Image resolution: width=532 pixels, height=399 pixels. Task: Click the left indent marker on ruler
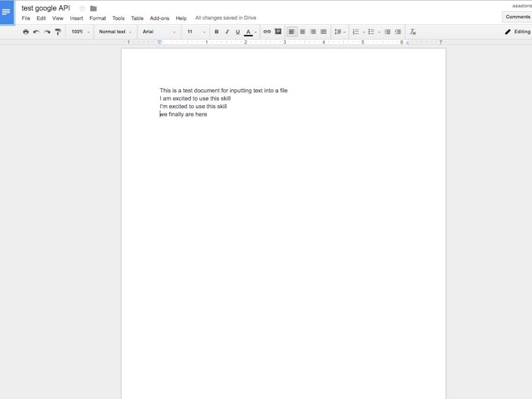point(159,43)
